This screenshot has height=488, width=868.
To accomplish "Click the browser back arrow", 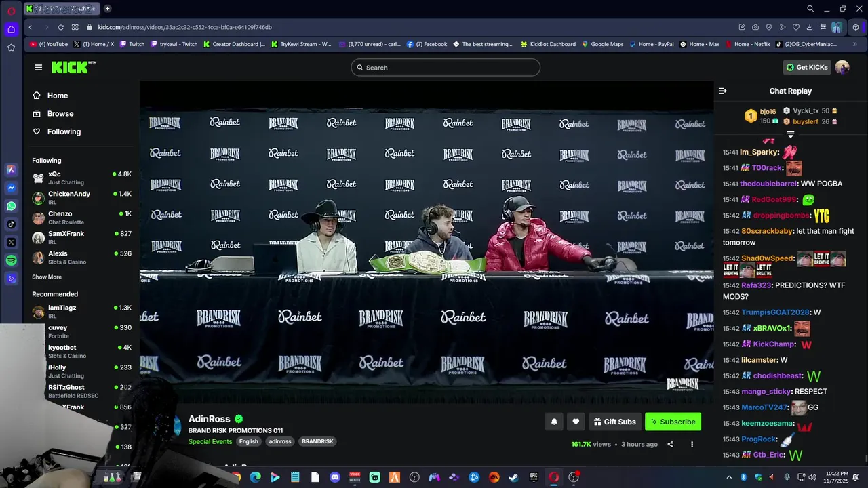I will pos(30,27).
